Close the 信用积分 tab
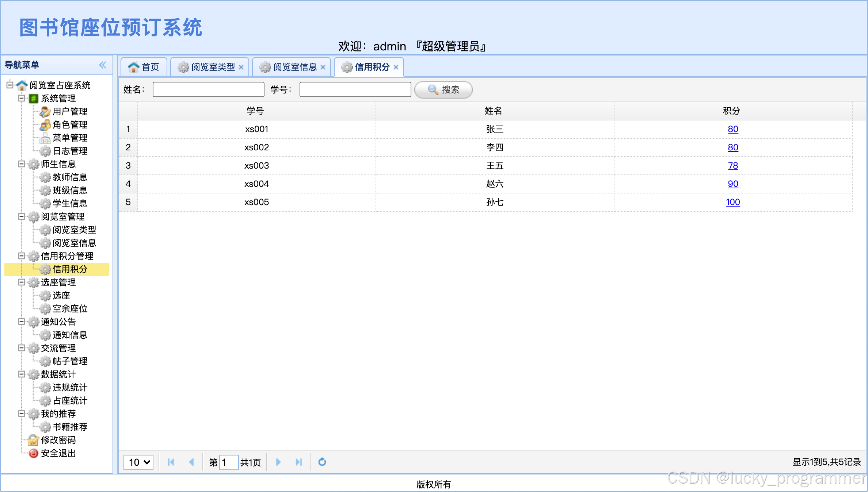 point(396,67)
